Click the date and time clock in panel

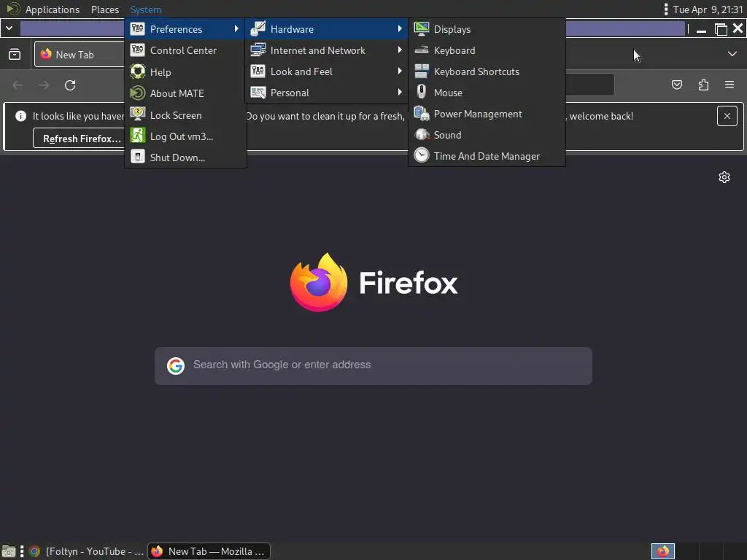[708, 9]
